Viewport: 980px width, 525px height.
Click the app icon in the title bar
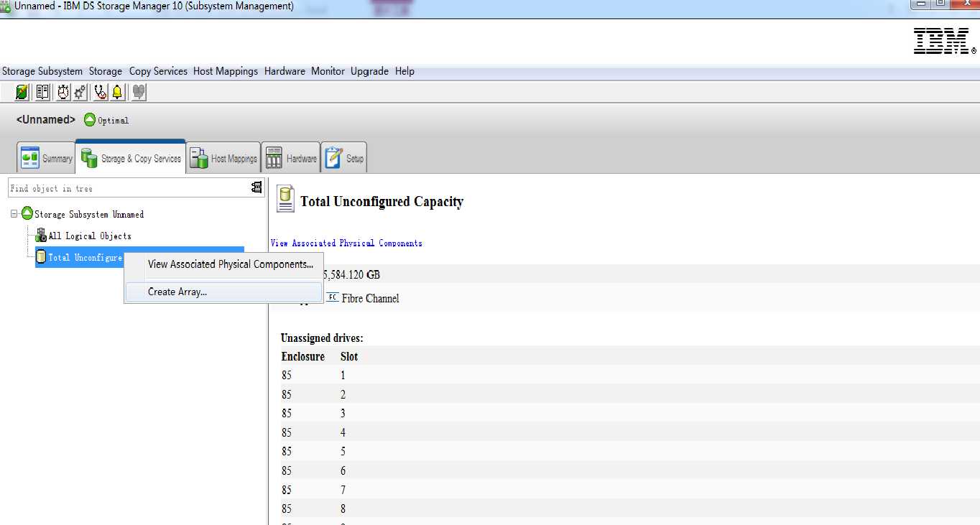coord(5,6)
